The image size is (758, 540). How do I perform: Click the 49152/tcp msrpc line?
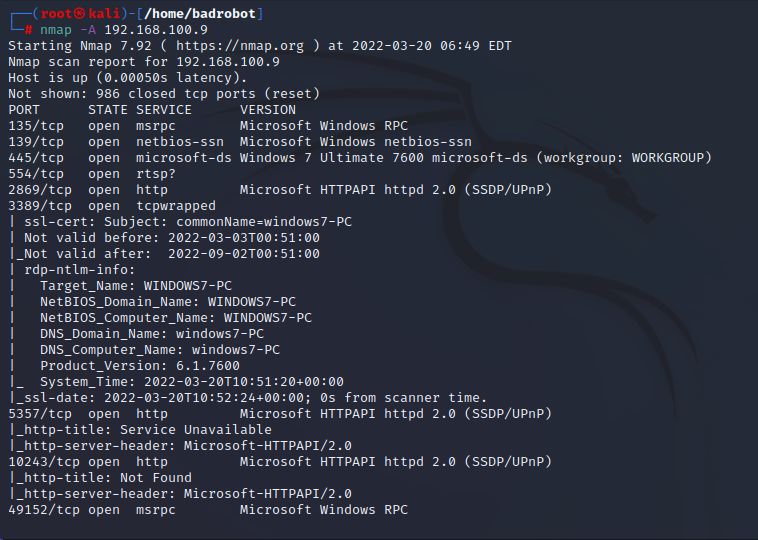pos(208,510)
